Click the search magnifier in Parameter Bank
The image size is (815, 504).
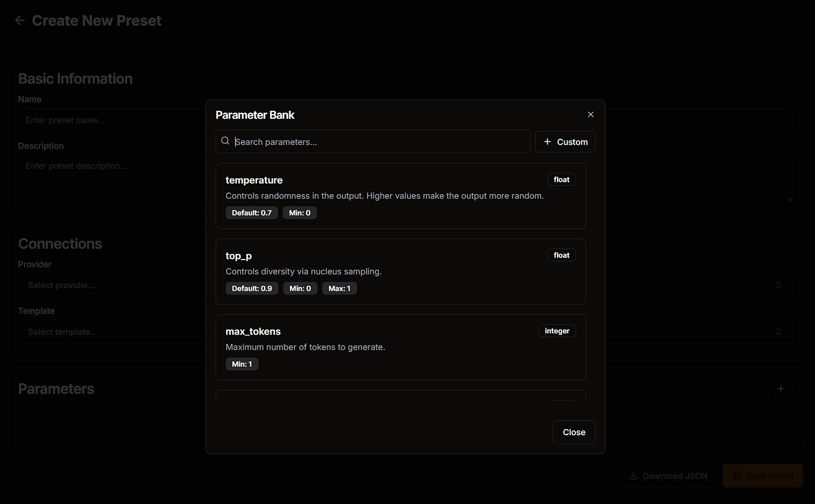[224, 141]
